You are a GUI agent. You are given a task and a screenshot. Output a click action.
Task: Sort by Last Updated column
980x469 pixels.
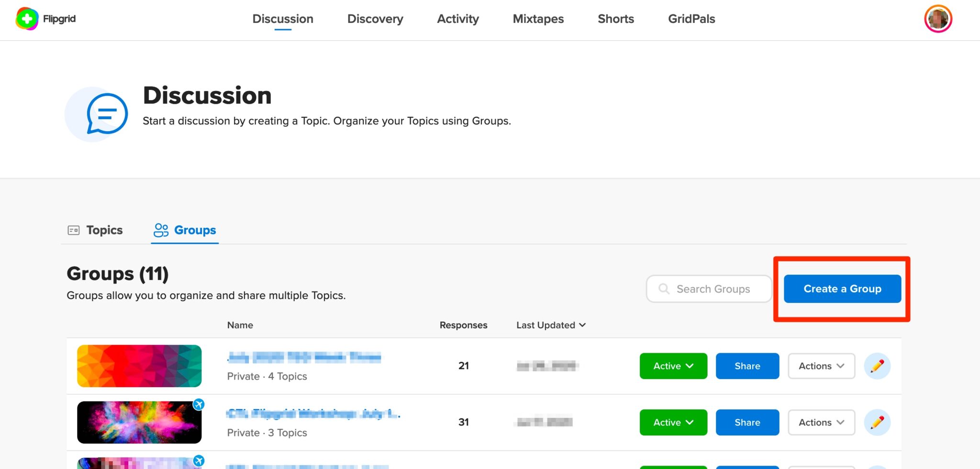click(x=551, y=325)
